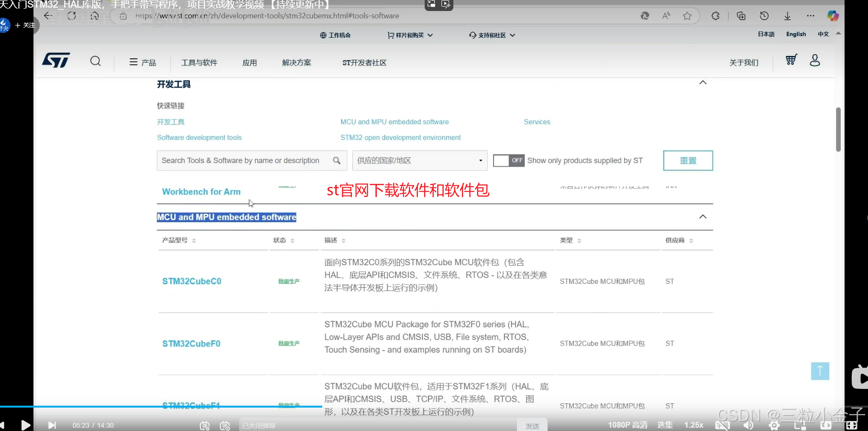Go back with the browser back arrow
Screen dimensions: 868x431
[48, 16]
